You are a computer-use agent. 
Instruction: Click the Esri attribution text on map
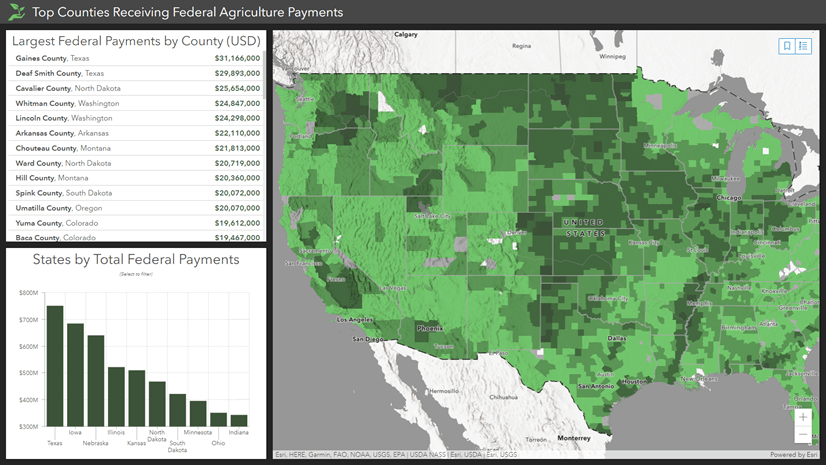point(396,454)
